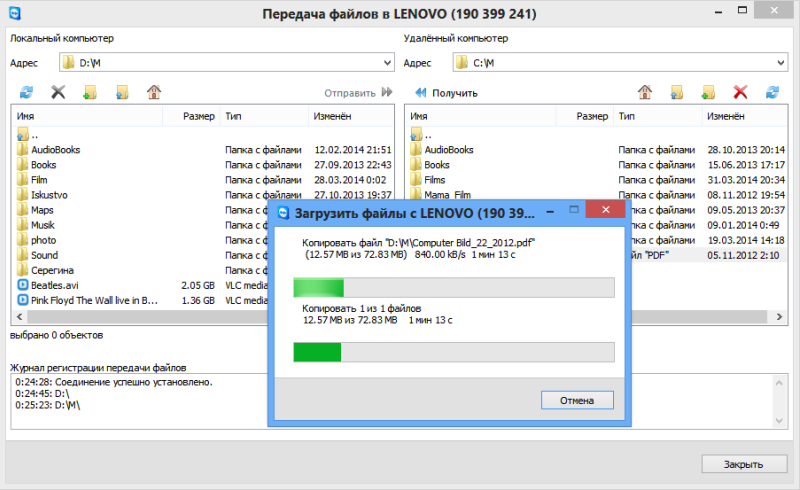800x490 pixels.
Task: Delete remote file with red X icon
Action: pos(740,92)
